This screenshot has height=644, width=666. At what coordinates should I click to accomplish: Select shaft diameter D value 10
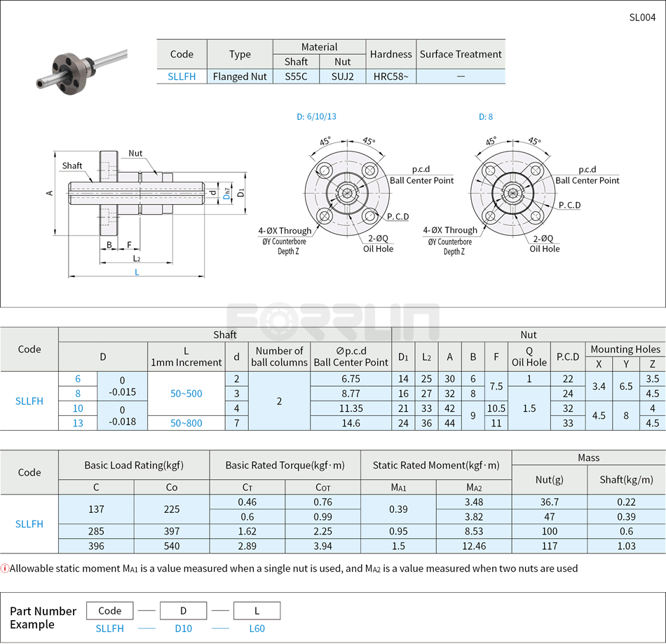78,408
